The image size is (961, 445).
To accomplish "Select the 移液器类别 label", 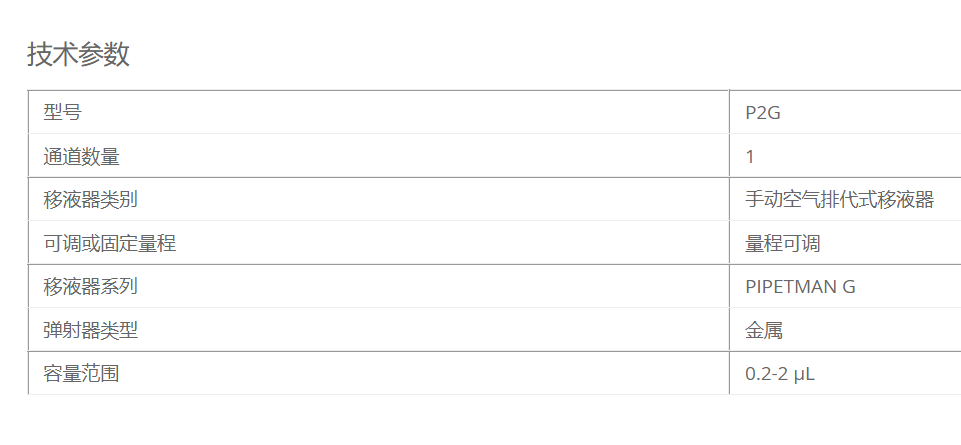I will [x=90, y=200].
